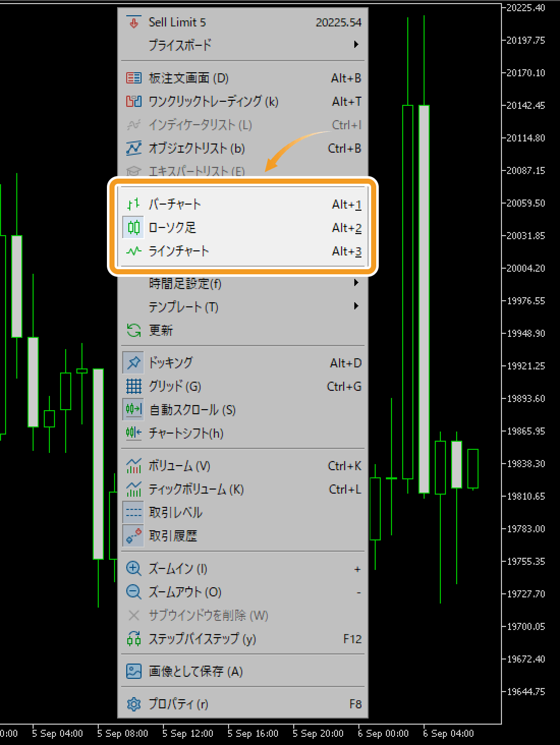
Task: Toggle 自動スクロール (S) auto scroll
Action: tap(243, 410)
